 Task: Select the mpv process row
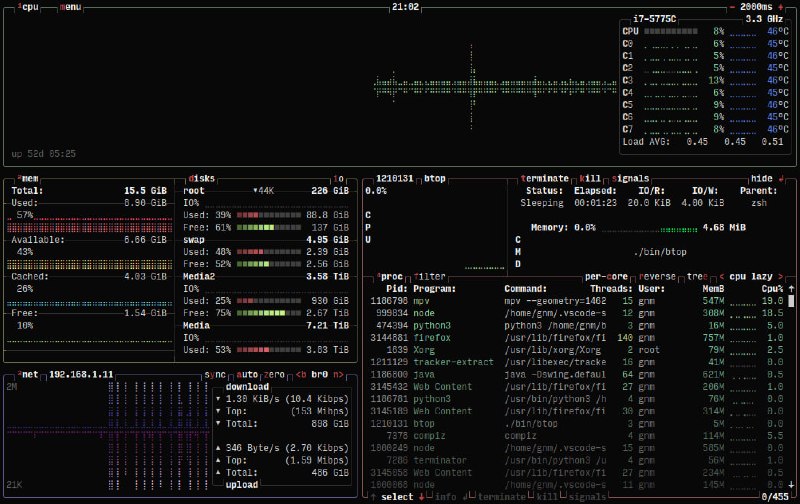pyautogui.click(x=577, y=301)
